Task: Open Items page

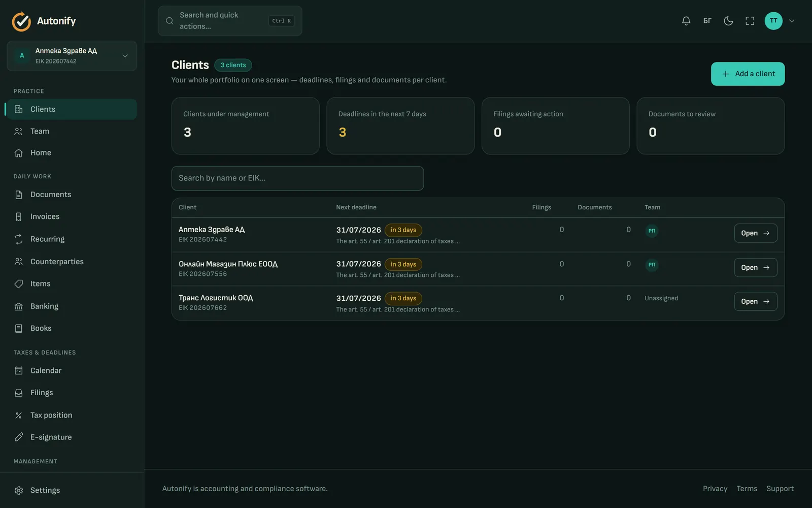Action: coord(72,283)
